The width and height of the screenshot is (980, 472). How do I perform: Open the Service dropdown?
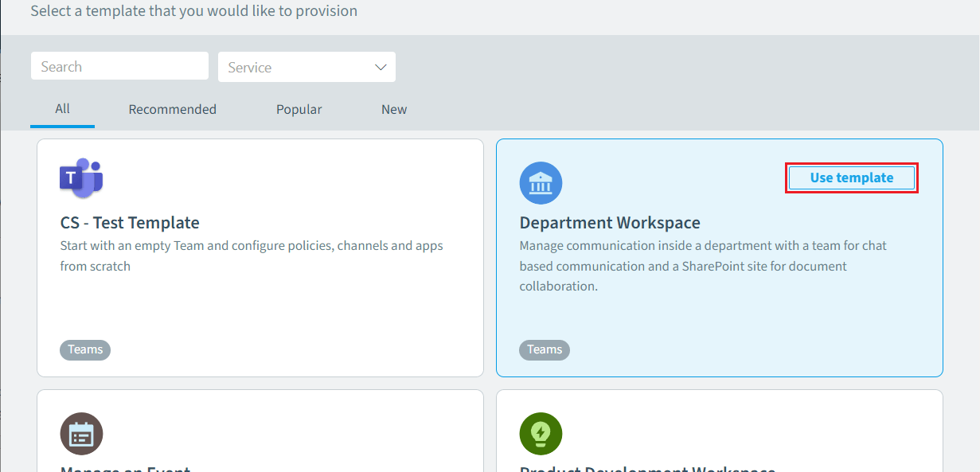[x=307, y=67]
